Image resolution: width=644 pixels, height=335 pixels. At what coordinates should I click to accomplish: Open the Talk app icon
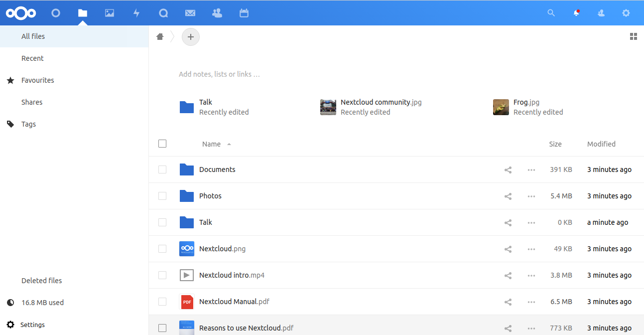pyautogui.click(x=163, y=13)
